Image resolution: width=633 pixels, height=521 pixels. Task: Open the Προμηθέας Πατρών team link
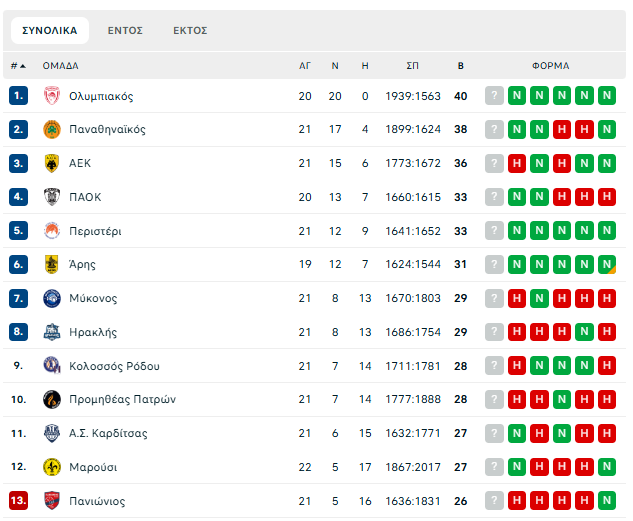[122, 400]
